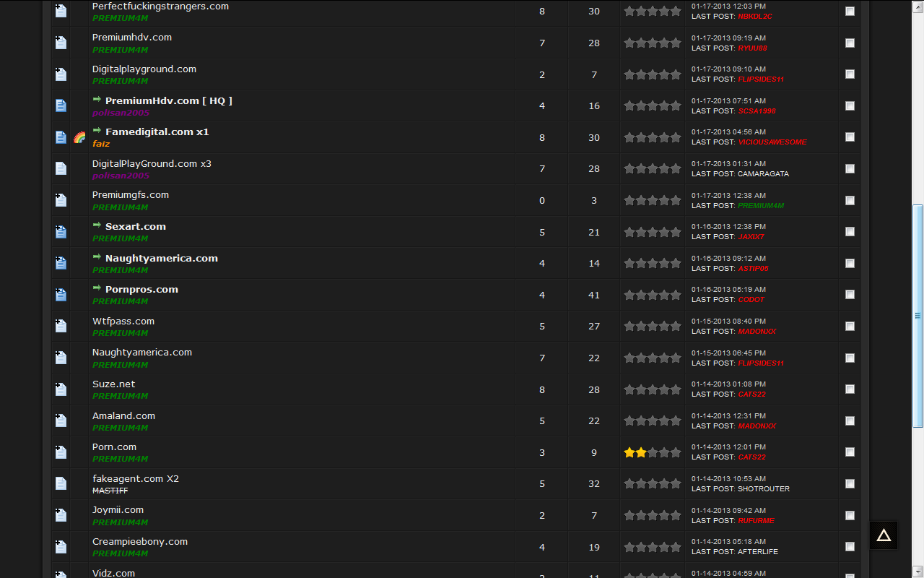
Task: Select the Amaland.com thread checkbox
Action: coord(850,420)
